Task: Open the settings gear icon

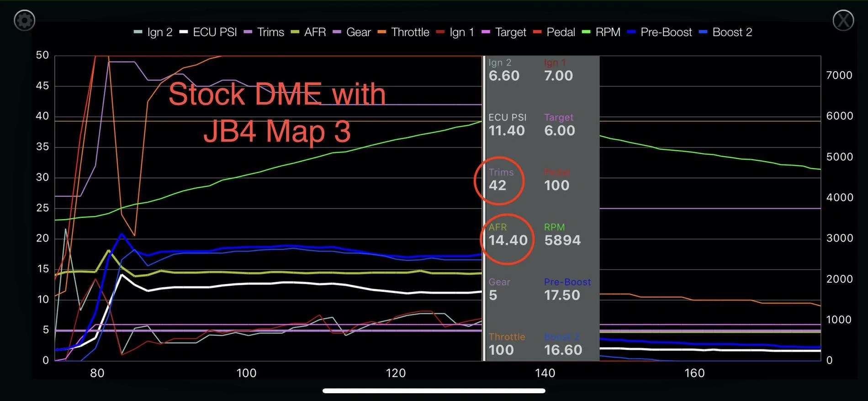Action: (x=24, y=21)
